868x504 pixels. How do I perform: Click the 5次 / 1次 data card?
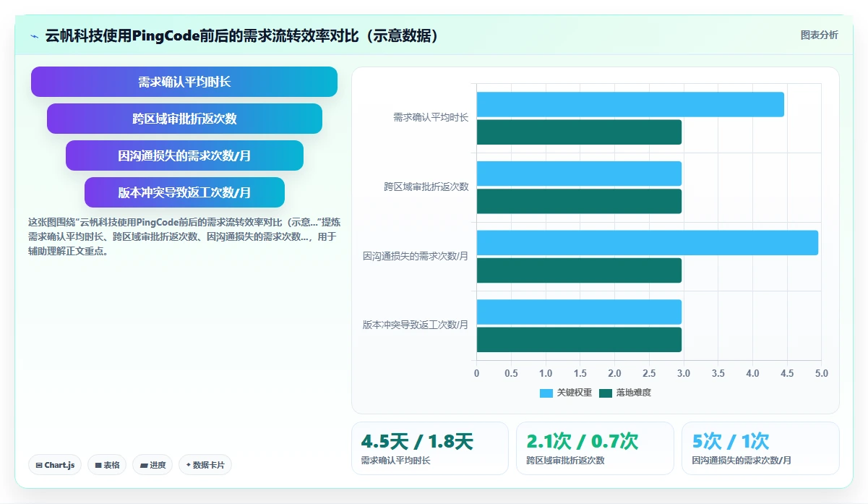(760, 448)
